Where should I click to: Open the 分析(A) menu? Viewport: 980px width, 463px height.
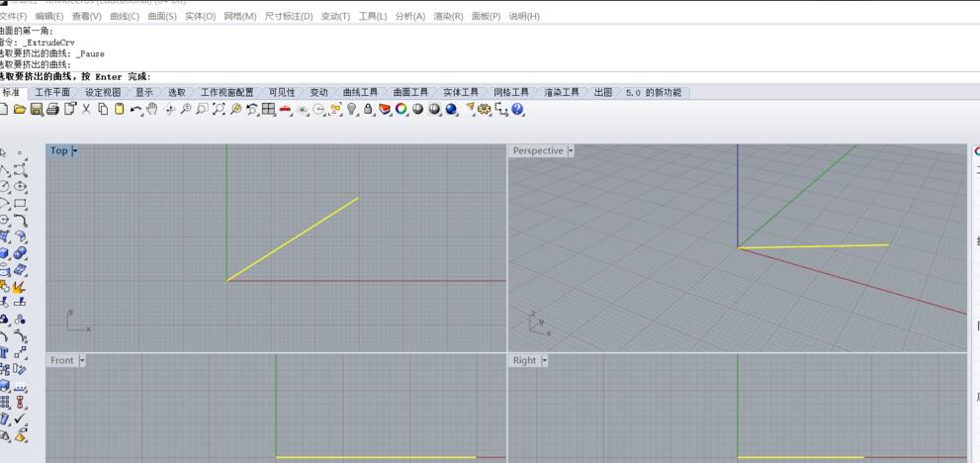point(410,16)
